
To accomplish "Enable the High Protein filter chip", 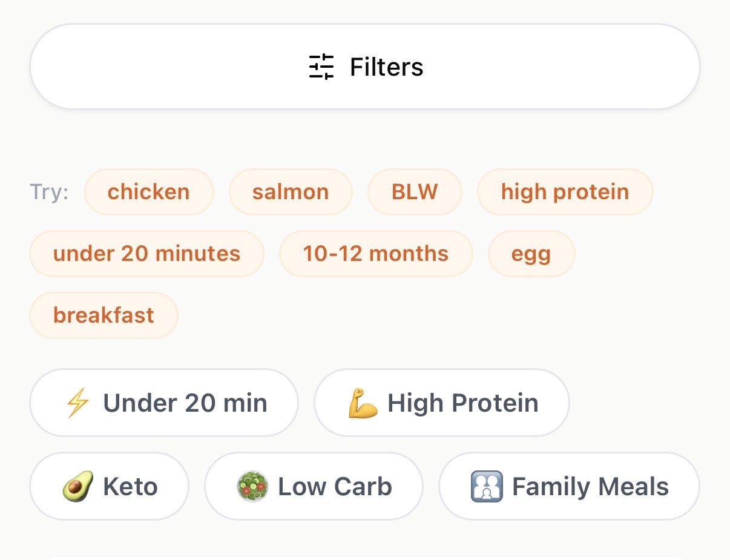I will 442,403.
